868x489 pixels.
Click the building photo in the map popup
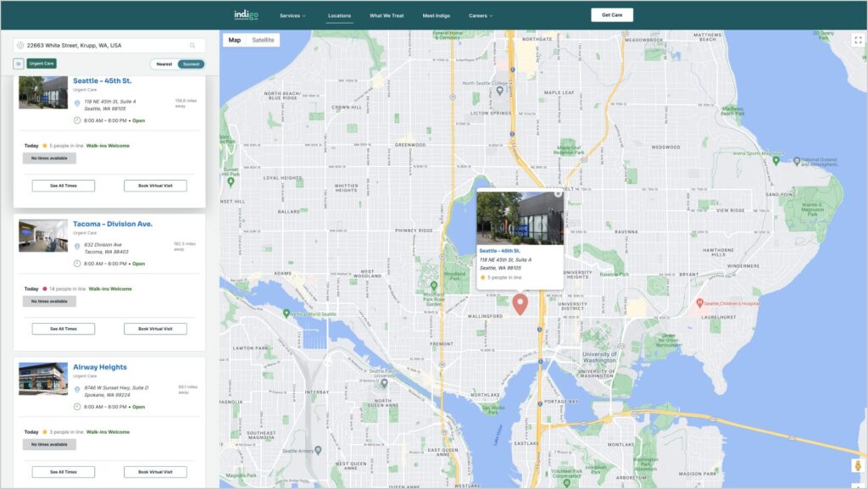tap(520, 218)
